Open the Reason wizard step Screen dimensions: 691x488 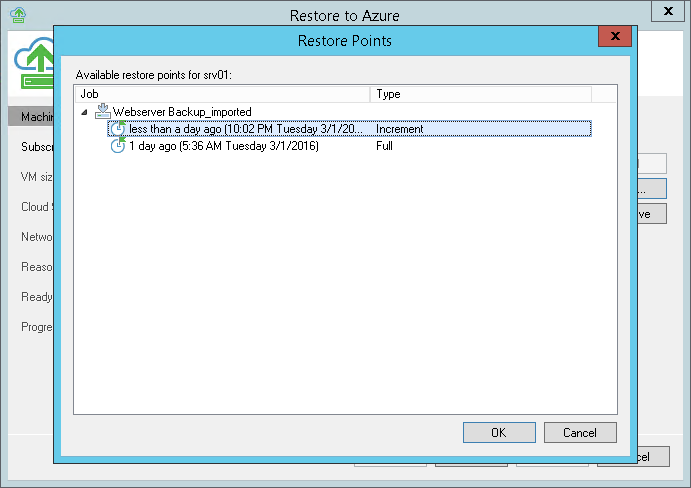37,266
